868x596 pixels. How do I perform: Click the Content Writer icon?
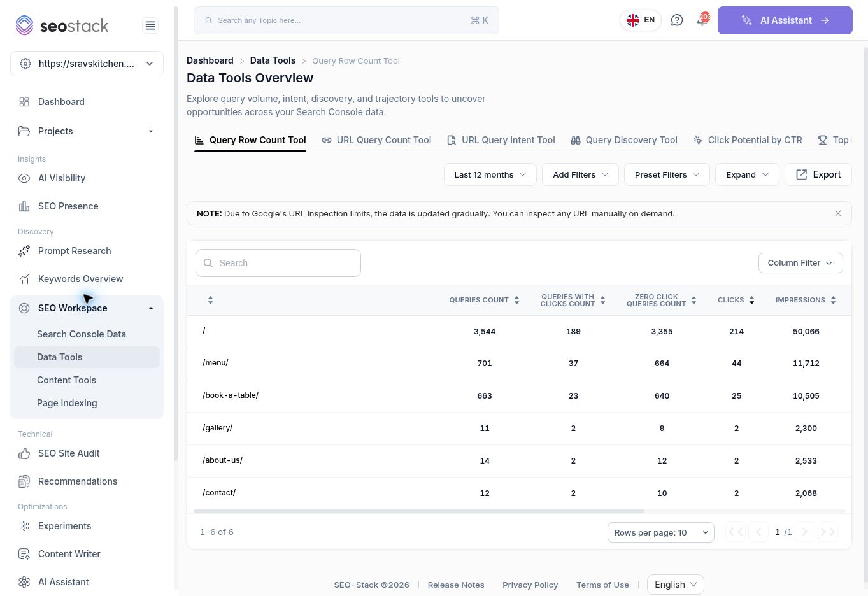point(24,554)
